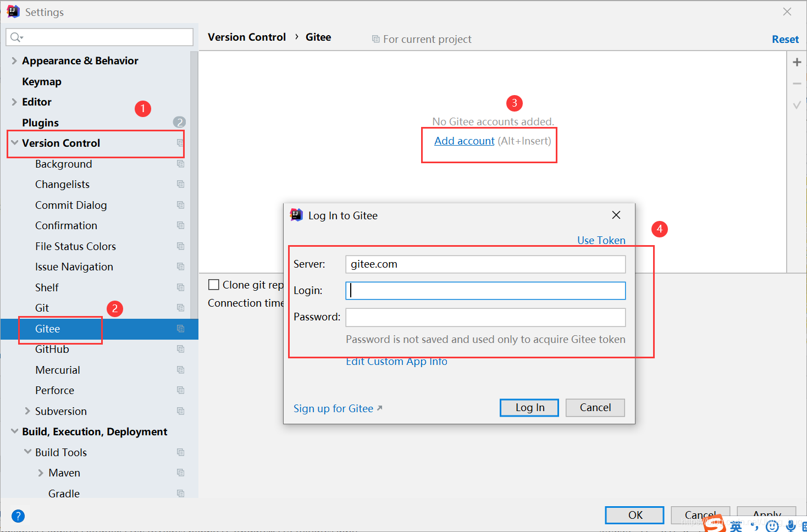Click project-level icon in Shelf row
This screenshot has width=807, height=532.
180,287
